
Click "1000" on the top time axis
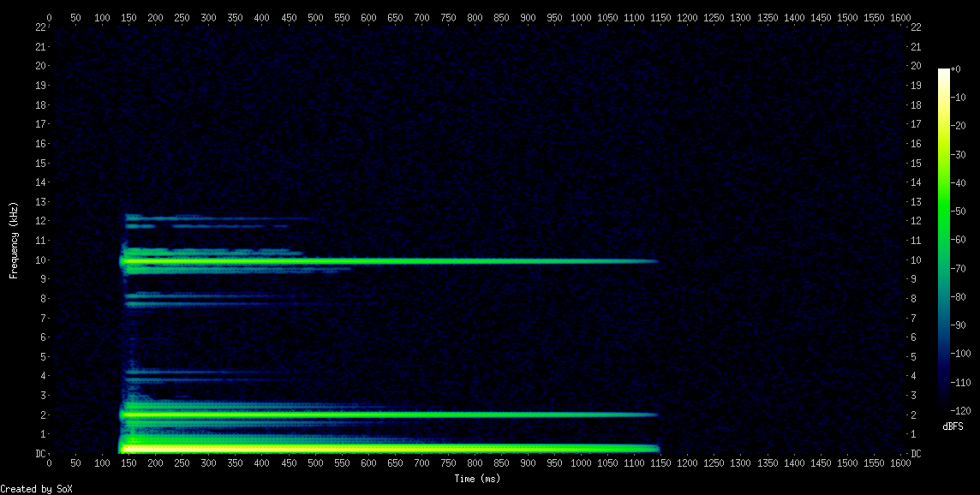pyautogui.click(x=581, y=17)
